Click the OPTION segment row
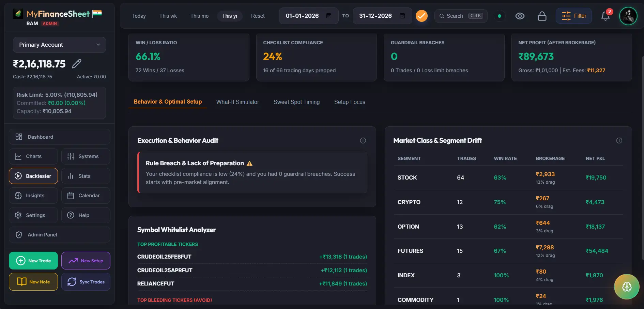The height and width of the screenshot is (309, 644). [x=508, y=227]
